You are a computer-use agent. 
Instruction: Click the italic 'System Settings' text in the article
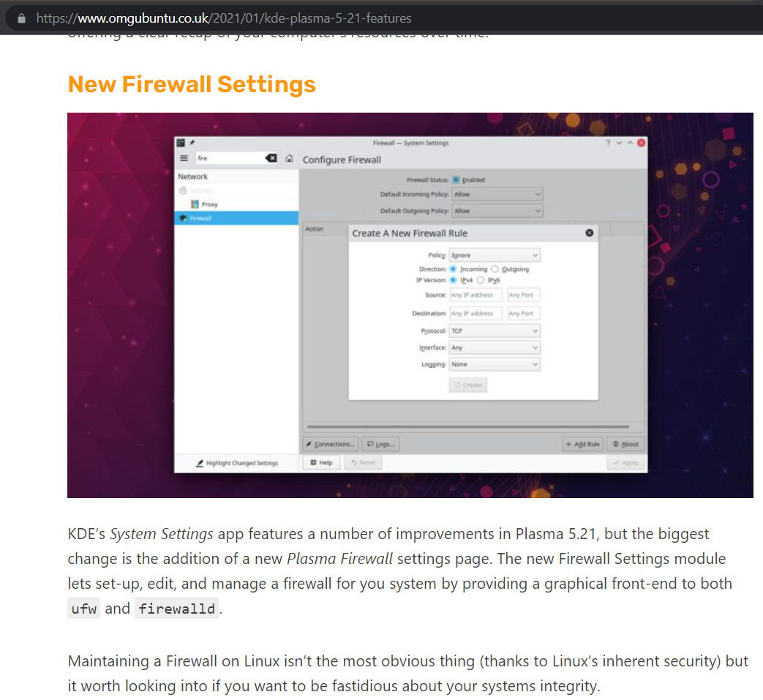162,534
